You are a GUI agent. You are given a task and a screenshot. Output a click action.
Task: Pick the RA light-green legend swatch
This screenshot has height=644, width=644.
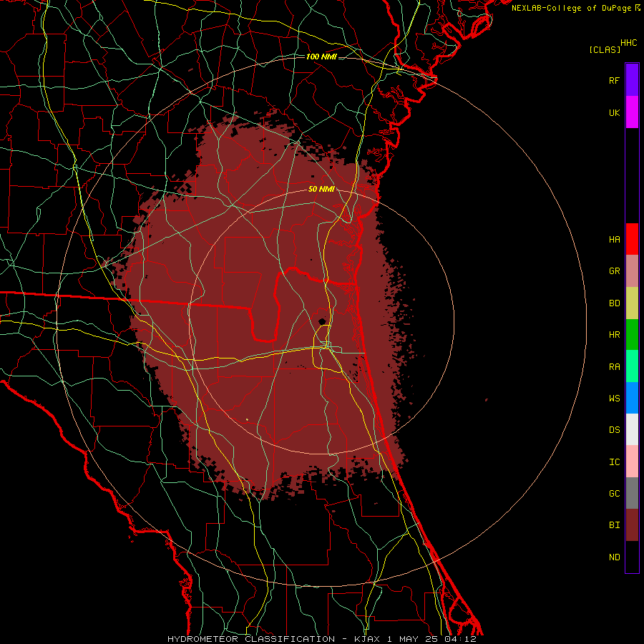pos(632,366)
